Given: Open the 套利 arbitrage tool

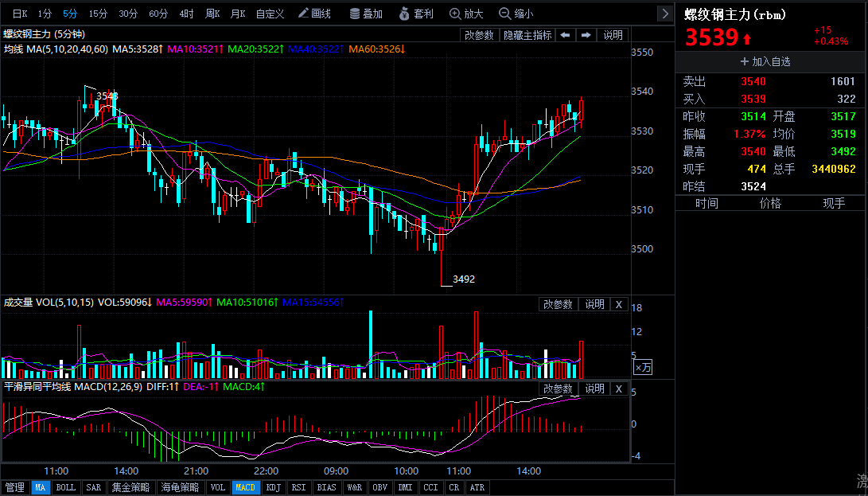Looking at the screenshot, I should [416, 14].
